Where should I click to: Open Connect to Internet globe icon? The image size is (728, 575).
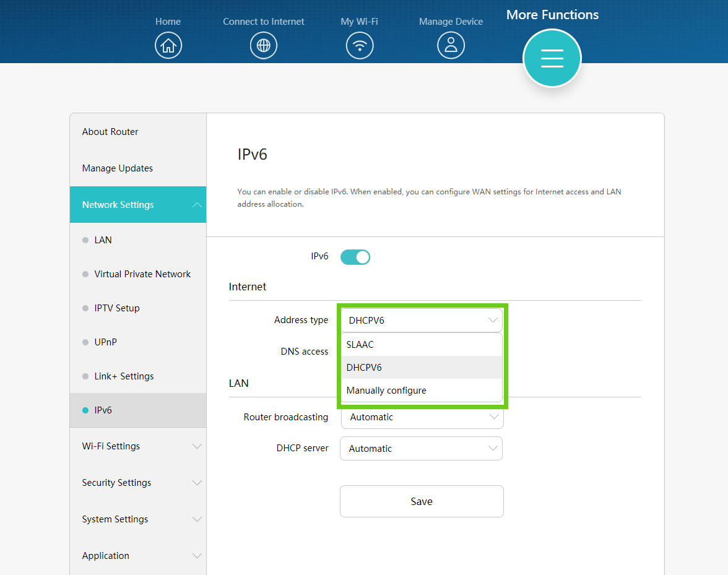tap(264, 46)
